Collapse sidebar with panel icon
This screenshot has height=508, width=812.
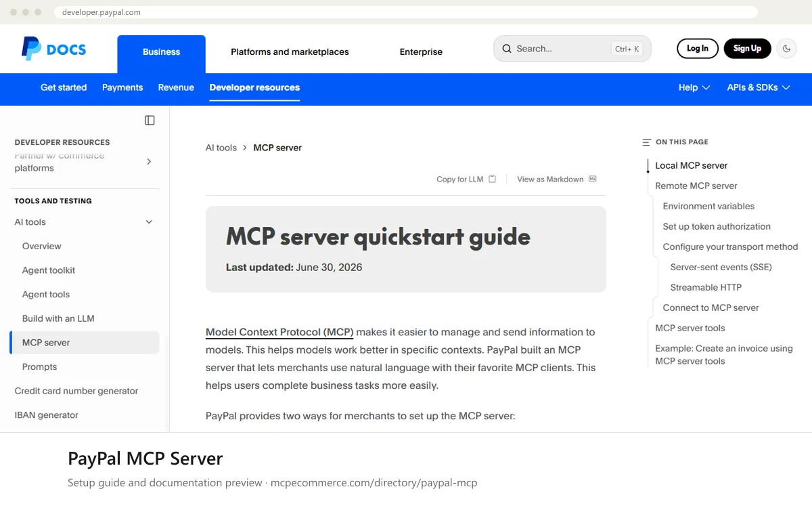(x=150, y=120)
